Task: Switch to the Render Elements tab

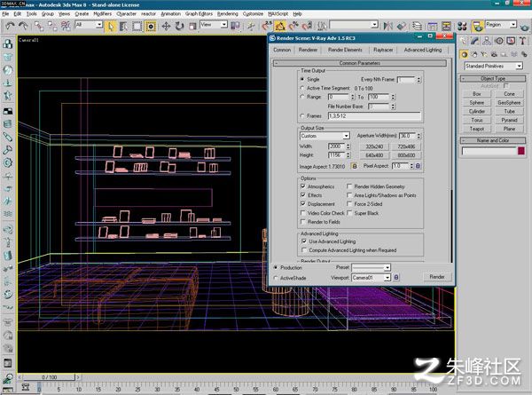Action: click(x=345, y=50)
